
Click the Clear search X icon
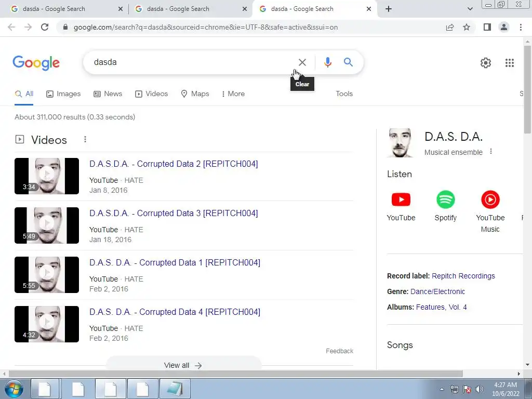(x=302, y=62)
